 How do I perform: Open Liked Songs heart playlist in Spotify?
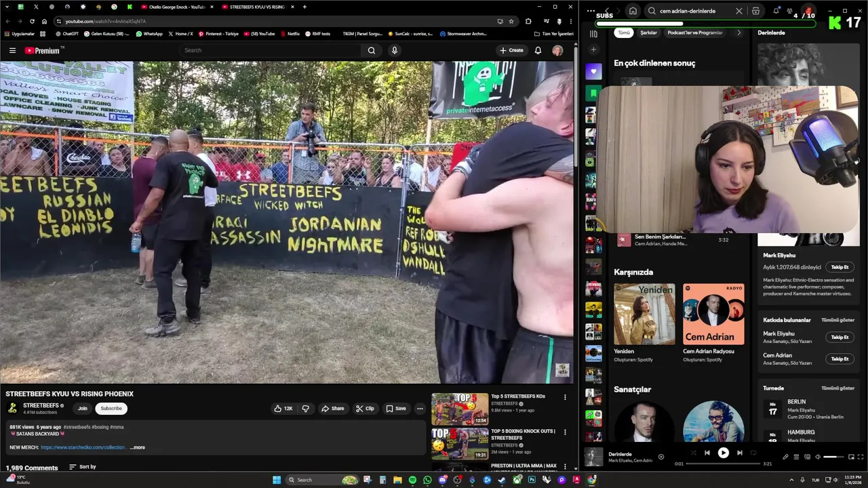coord(593,72)
